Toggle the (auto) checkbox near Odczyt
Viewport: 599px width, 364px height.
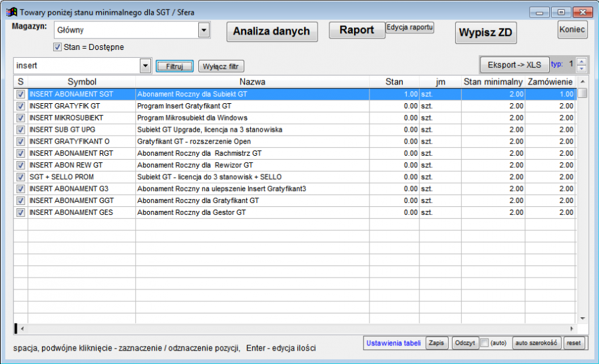point(485,343)
